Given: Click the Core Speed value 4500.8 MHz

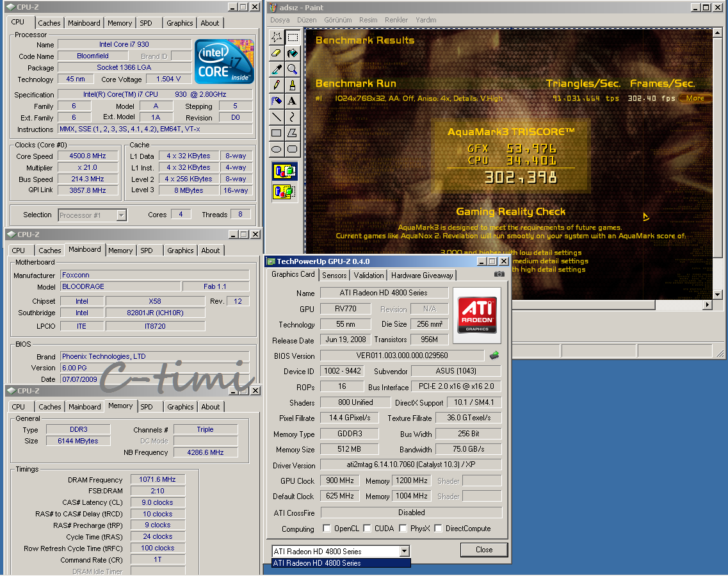Looking at the screenshot, I should coord(88,156).
